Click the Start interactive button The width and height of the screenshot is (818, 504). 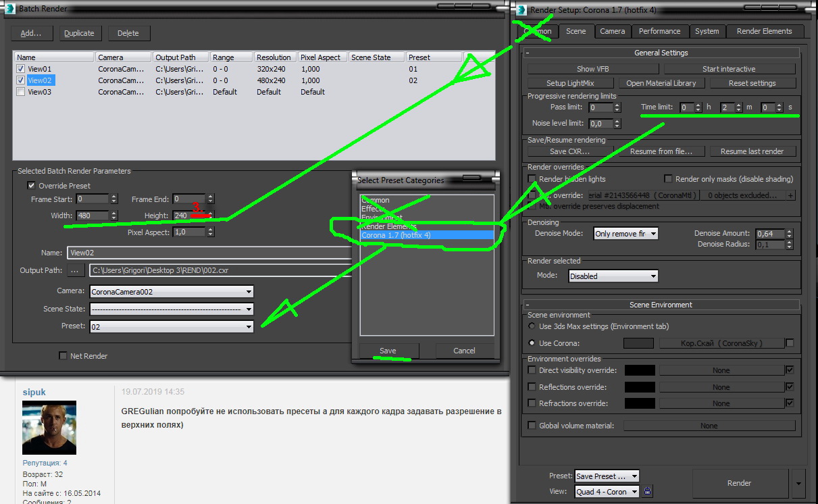(730, 69)
